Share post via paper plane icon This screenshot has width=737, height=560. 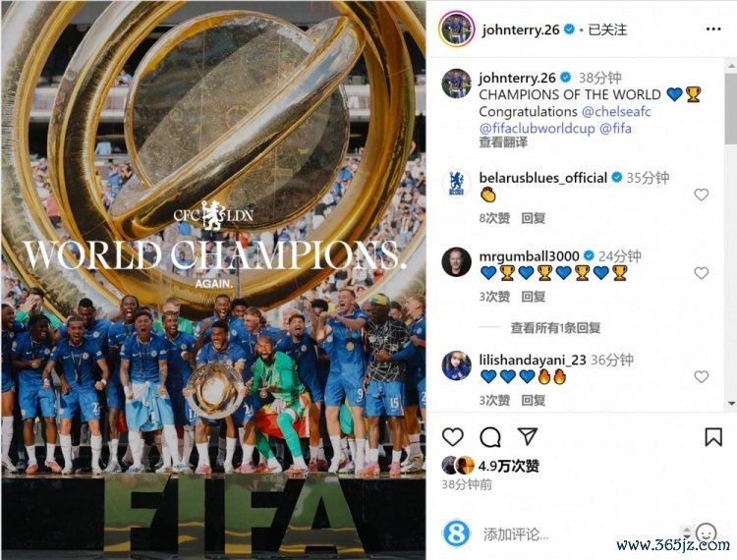pyautogui.click(x=528, y=436)
